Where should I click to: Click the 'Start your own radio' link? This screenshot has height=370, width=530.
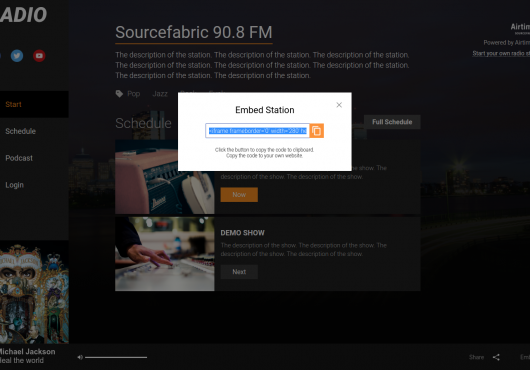click(501, 53)
